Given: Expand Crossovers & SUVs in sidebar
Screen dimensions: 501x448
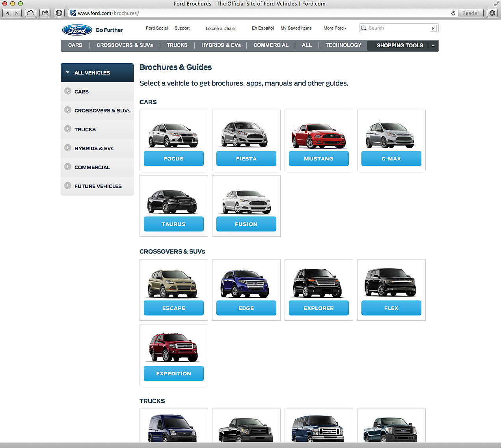Looking at the screenshot, I should 97,110.
